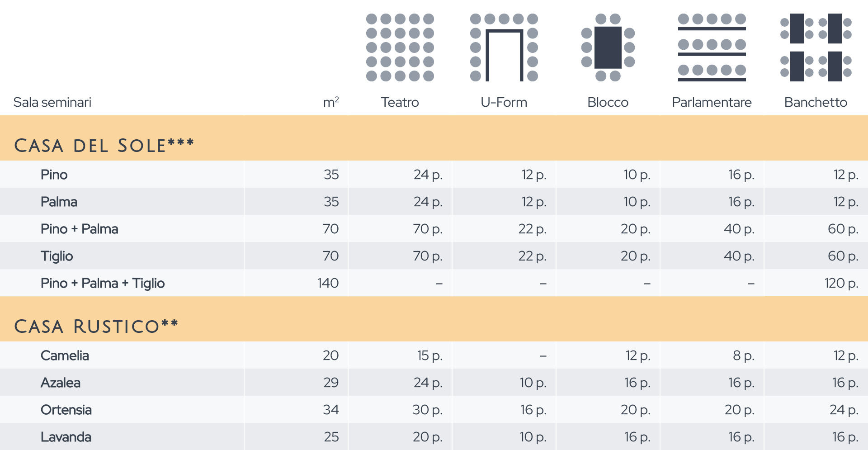The width and height of the screenshot is (868, 450).
Task: Select the Tiglio room name
Action: (x=57, y=256)
